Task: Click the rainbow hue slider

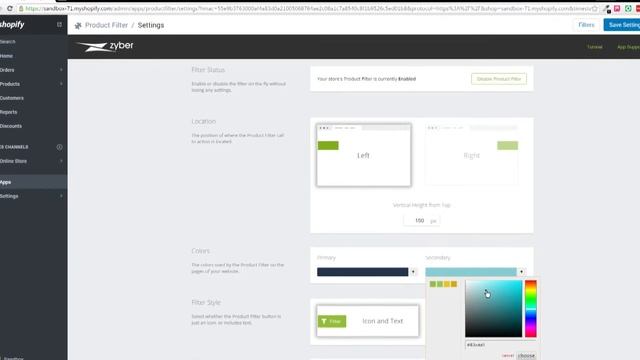Action: coord(531,309)
